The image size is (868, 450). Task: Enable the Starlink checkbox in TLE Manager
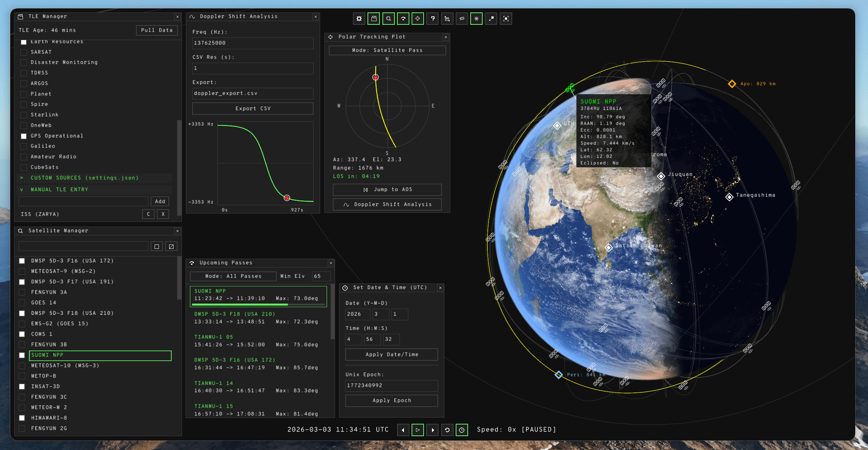pyautogui.click(x=24, y=115)
